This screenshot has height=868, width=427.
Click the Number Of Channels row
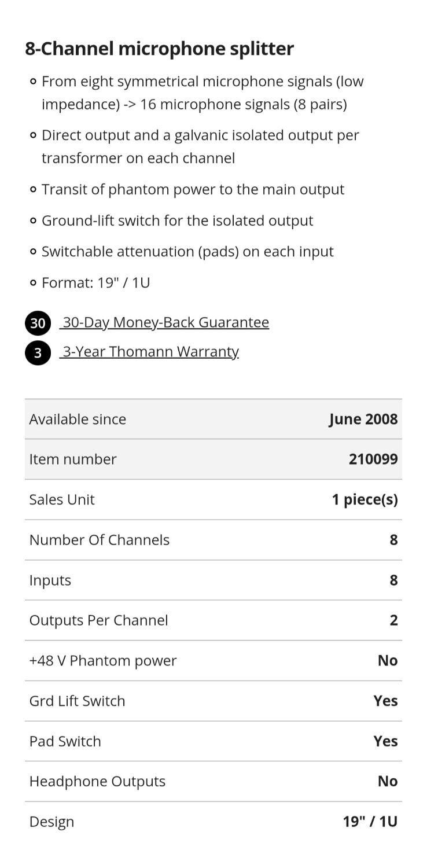click(213, 540)
